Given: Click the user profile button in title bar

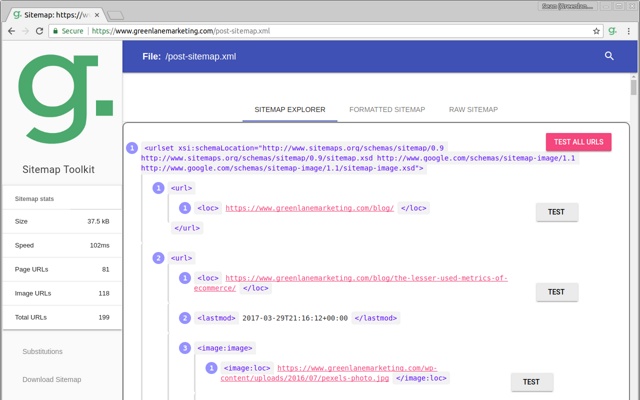Looking at the screenshot, I should coord(568,6).
